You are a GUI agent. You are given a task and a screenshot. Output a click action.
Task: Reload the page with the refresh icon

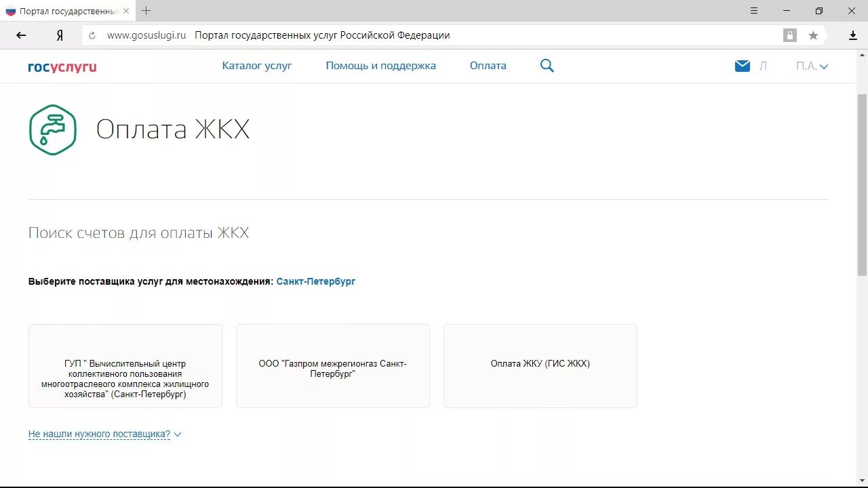coord(92,35)
